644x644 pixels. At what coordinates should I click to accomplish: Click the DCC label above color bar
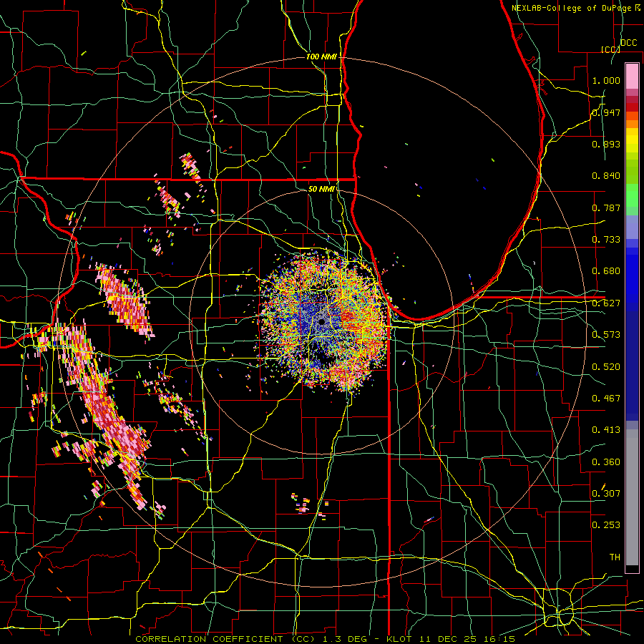point(629,43)
